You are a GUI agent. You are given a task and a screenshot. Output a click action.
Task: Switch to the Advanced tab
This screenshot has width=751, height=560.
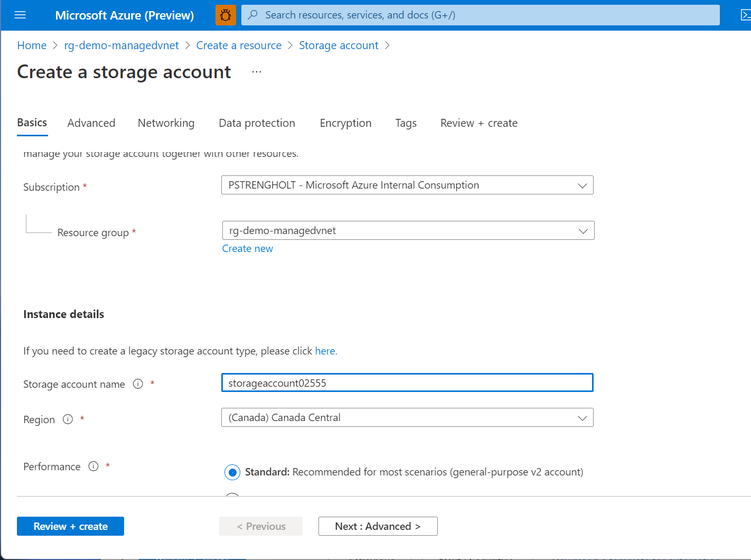click(91, 123)
